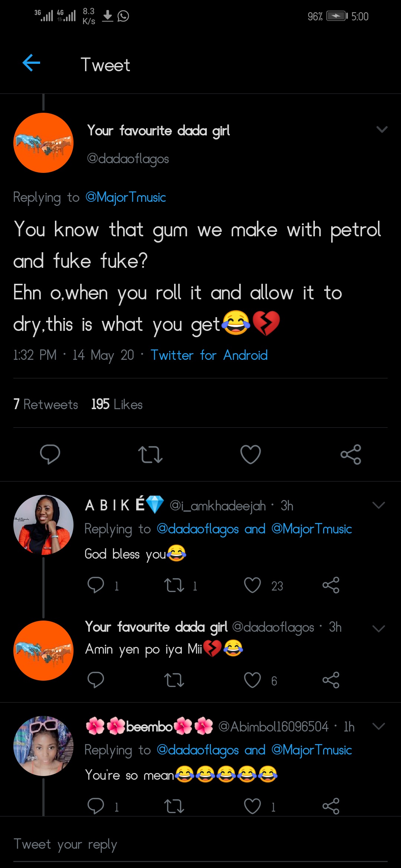401x868 pixels.
Task: Share the main tweet about petrol gum
Action: click(x=351, y=454)
